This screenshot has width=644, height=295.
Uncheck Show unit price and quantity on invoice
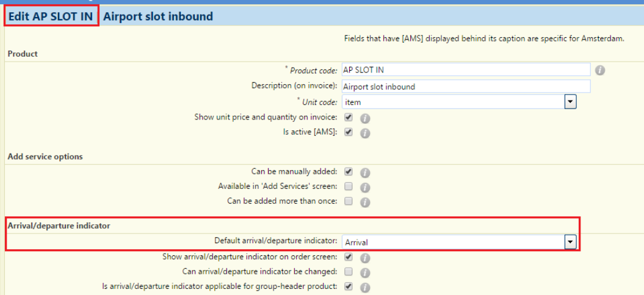tap(349, 117)
